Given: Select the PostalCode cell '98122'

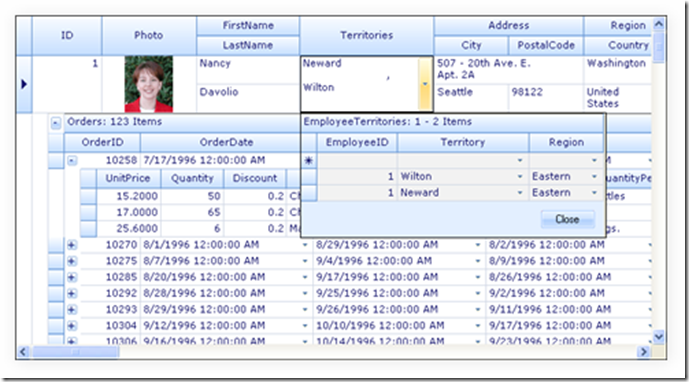Looking at the screenshot, I should pos(546,98).
